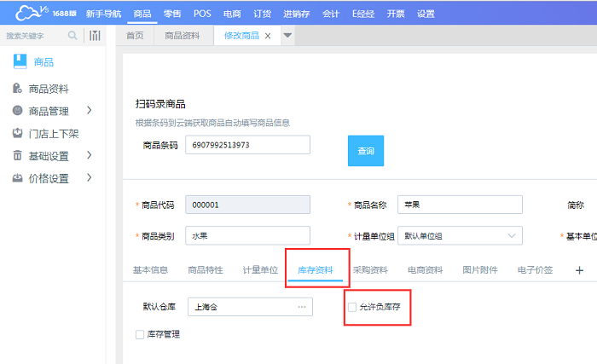Close the 修改商品 tab
This screenshot has width=597, height=364.
268,36
